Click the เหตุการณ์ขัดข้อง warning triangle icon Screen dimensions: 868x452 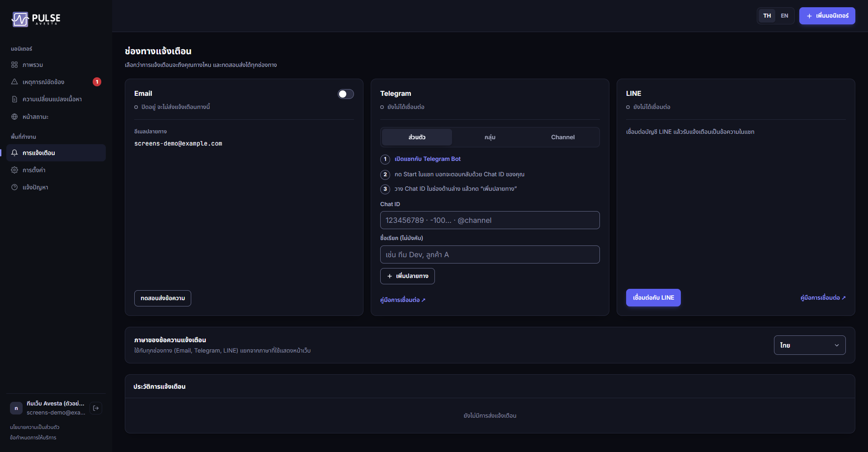14,82
